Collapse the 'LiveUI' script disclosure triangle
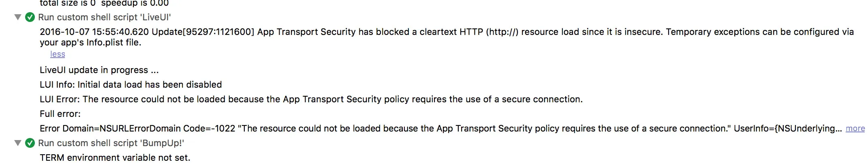868x164 pixels. click(x=17, y=17)
